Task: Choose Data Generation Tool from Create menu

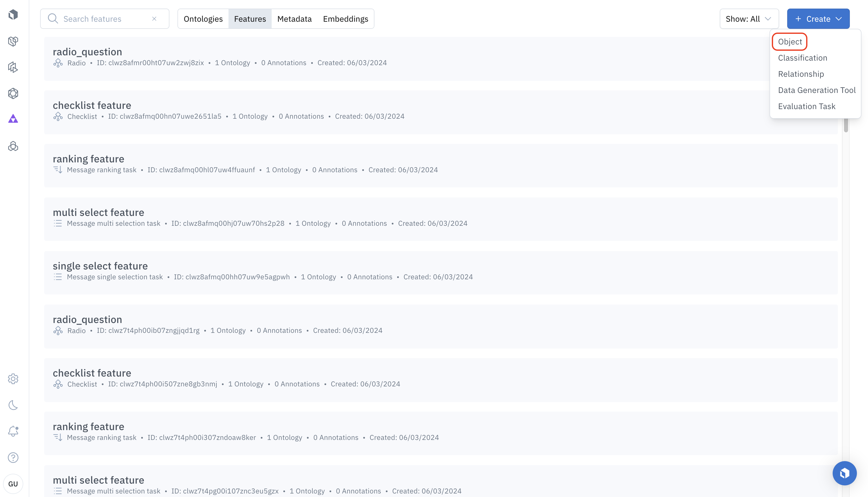Action: (817, 90)
